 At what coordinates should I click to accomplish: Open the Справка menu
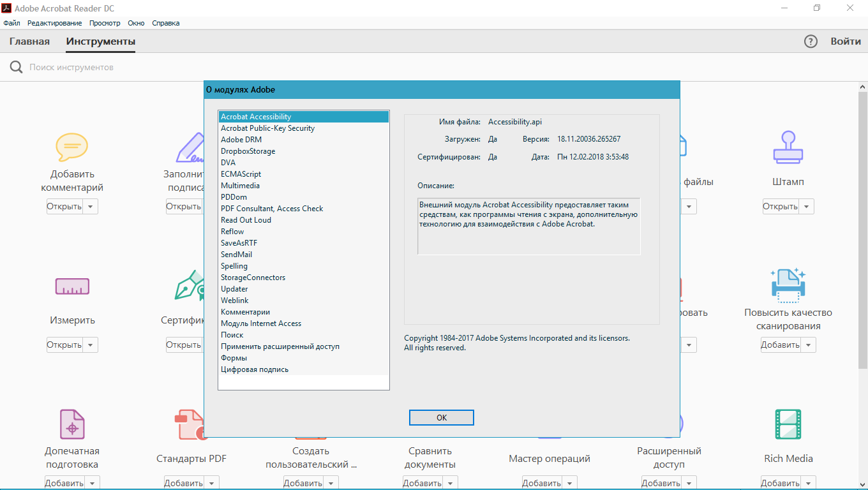tap(165, 23)
